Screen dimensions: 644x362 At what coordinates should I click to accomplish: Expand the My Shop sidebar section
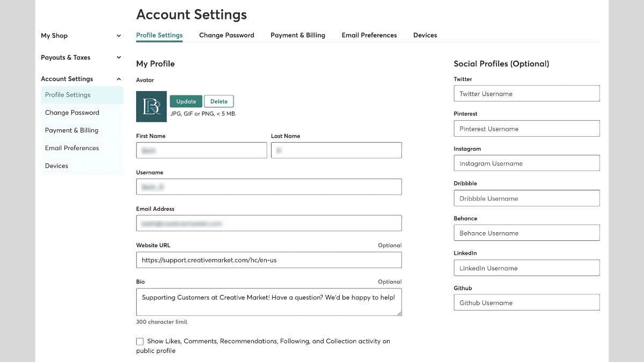point(82,36)
